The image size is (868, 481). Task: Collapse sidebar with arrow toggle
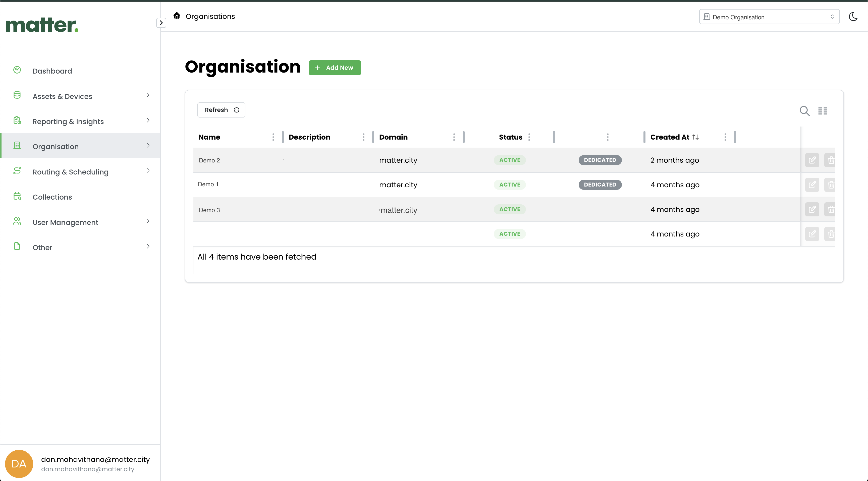click(161, 23)
